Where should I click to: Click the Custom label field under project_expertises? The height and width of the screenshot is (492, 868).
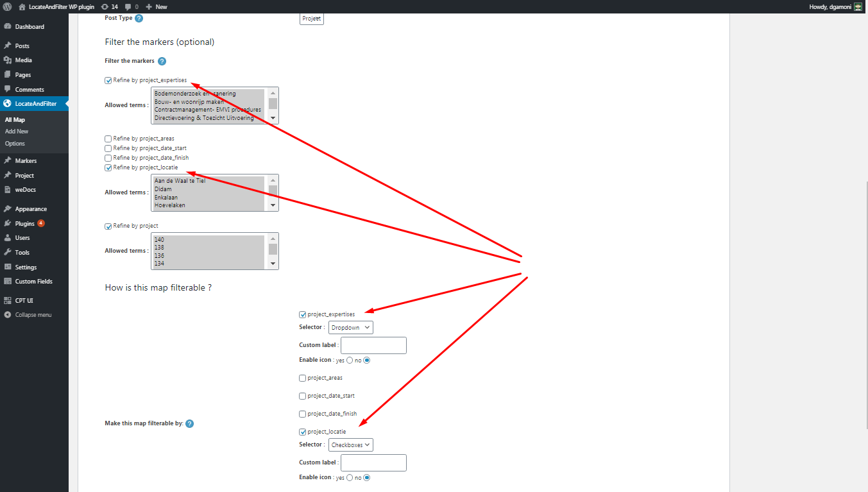373,345
